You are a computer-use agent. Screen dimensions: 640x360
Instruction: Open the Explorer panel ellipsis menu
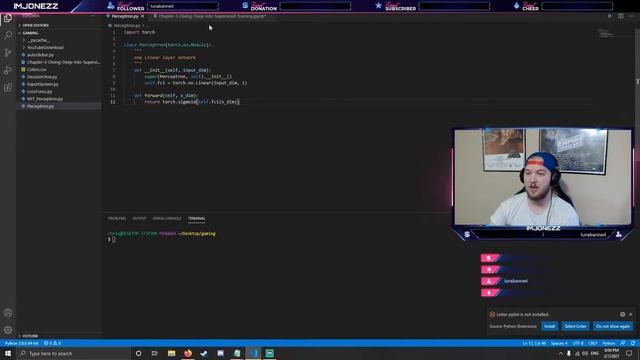93,16
